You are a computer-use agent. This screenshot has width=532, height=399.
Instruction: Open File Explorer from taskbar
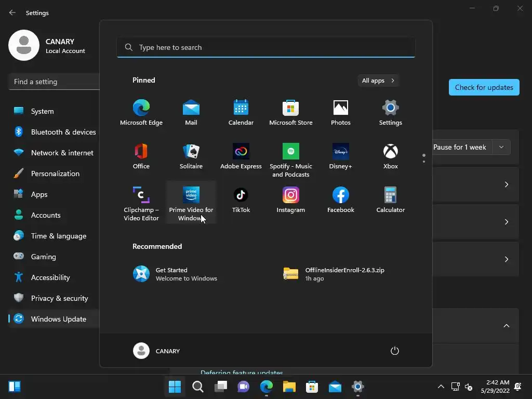pos(289,387)
